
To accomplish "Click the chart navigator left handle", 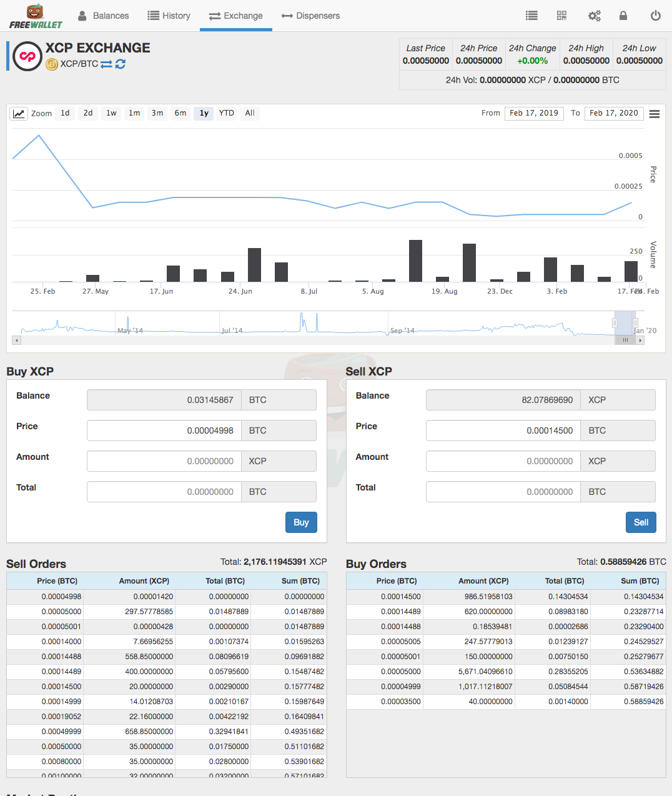I will 615,322.
